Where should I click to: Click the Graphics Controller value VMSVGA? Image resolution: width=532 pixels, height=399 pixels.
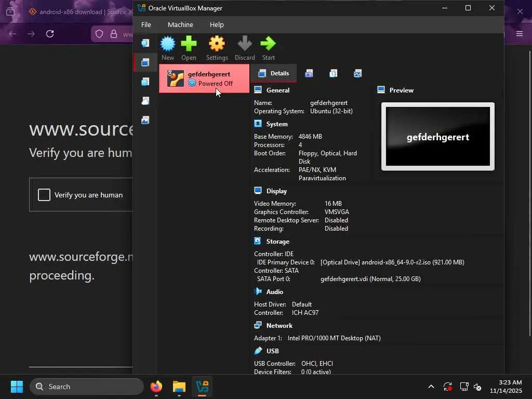[x=337, y=212]
